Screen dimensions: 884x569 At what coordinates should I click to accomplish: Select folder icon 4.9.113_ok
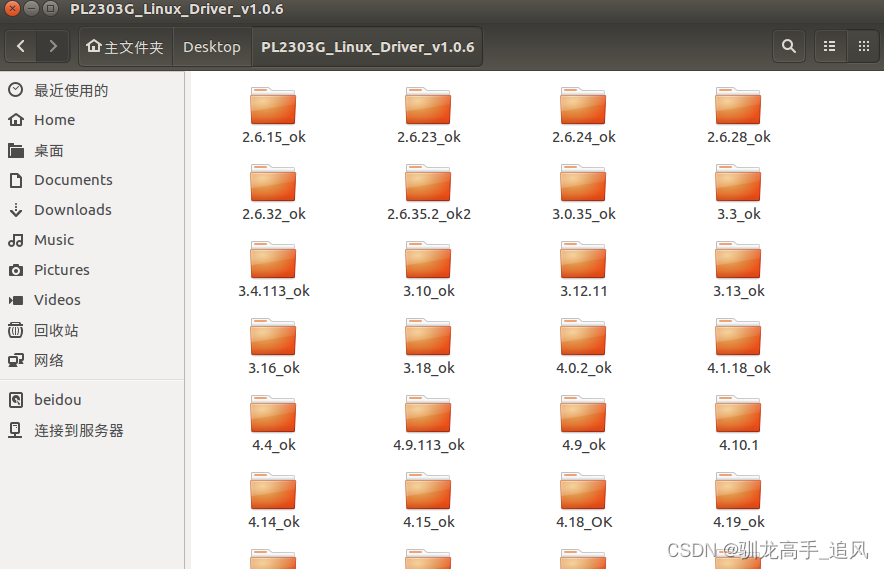tap(428, 414)
